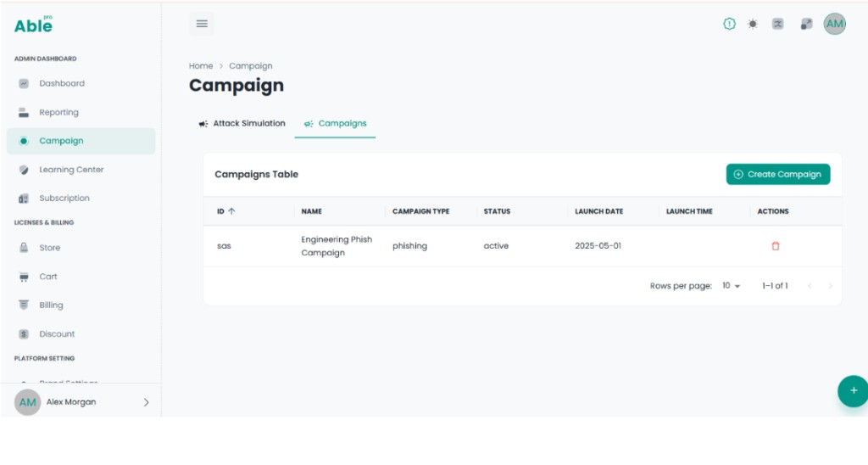868x465 pixels.
Task: Click the 'Campaigns Table' heading
Action: (x=256, y=174)
